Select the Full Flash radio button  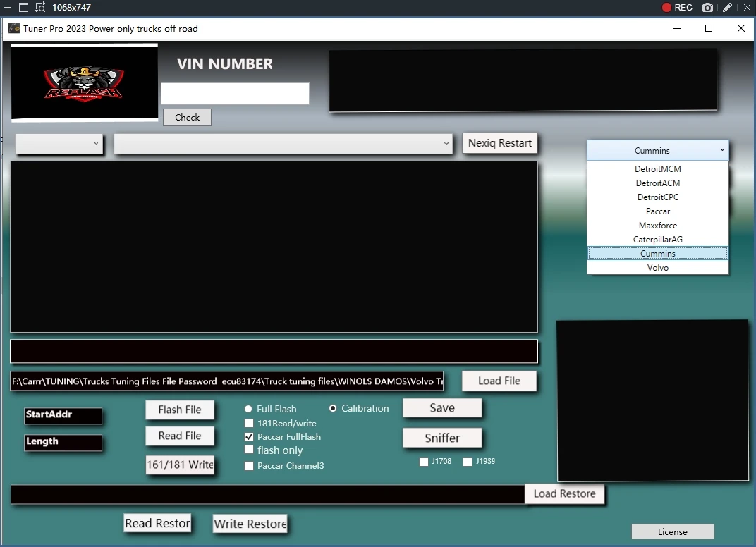tap(248, 409)
